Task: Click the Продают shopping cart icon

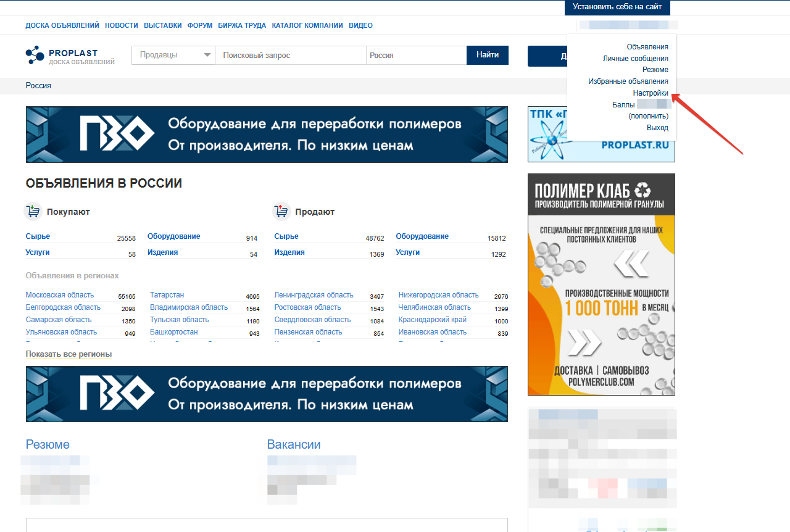Action: click(281, 212)
